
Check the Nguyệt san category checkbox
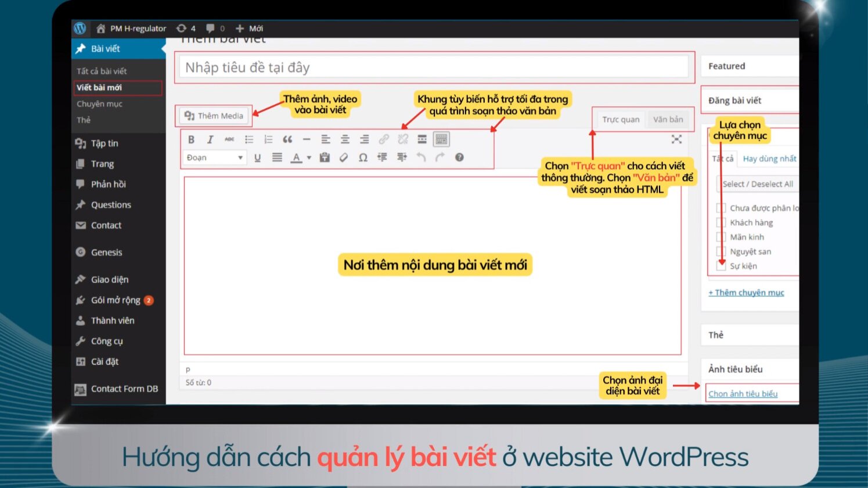coord(720,251)
